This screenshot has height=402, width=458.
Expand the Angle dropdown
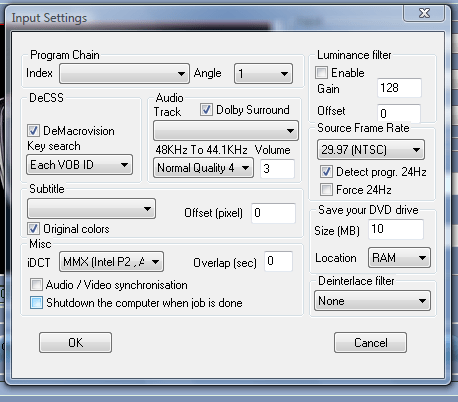coord(263,74)
